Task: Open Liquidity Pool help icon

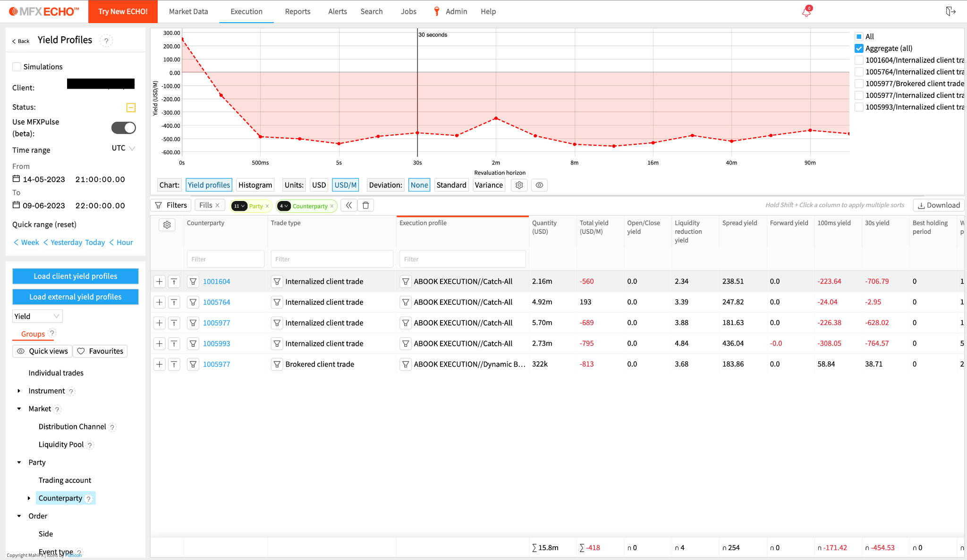Action: point(90,445)
